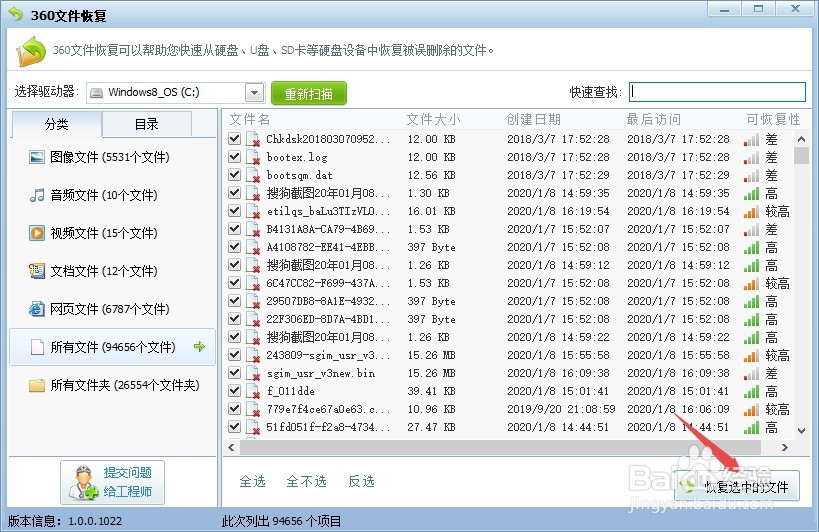Image resolution: width=819 pixels, height=532 pixels.
Task: Click file icon beside 243809-sgim_usr_v3
Action: click(x=253, y=356)
